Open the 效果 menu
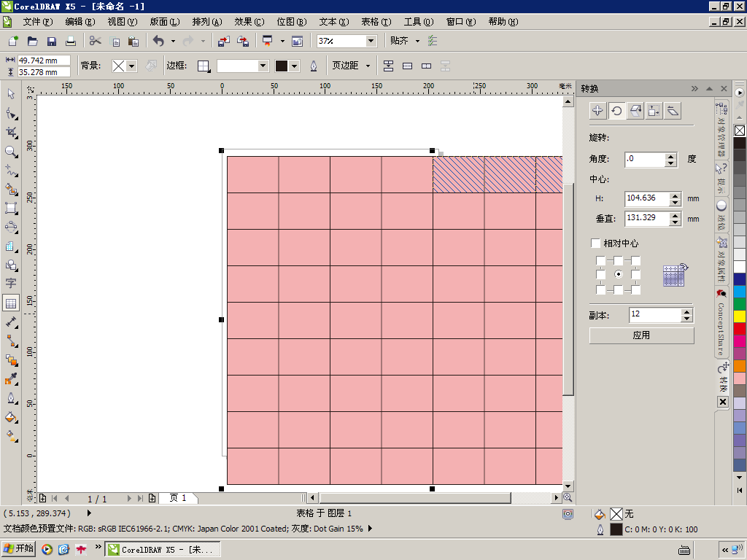This screenshot has width=747, height=560. pos(249,22)
